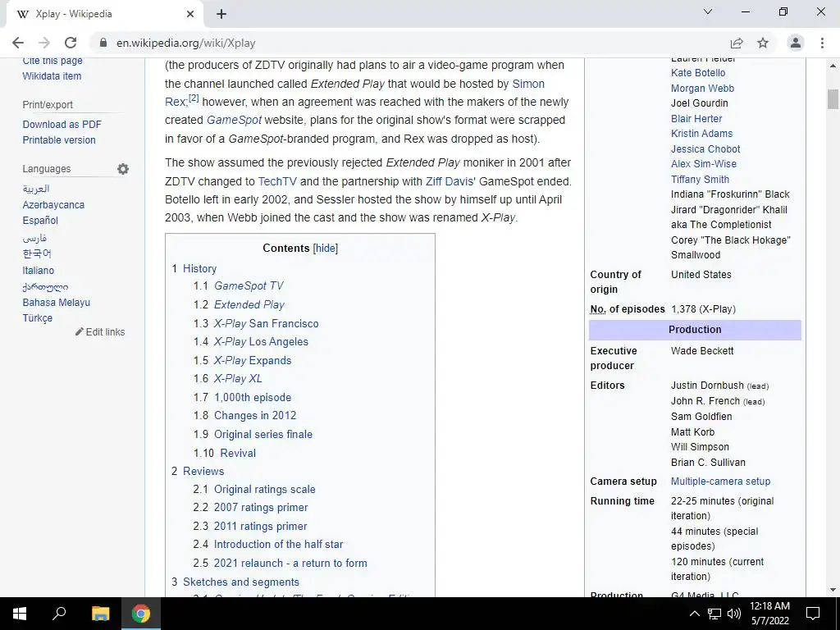Open Kate Botello infobox link

698,73
